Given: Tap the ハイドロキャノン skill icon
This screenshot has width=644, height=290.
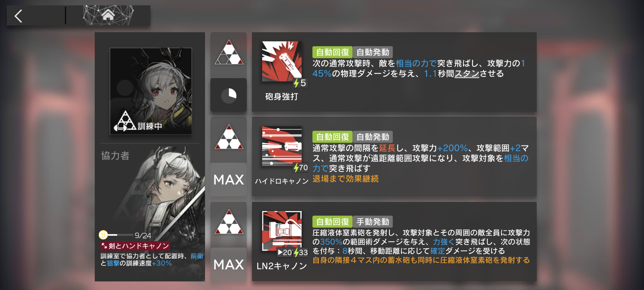Looking at the screenshot, I should (x=282, y=146).
